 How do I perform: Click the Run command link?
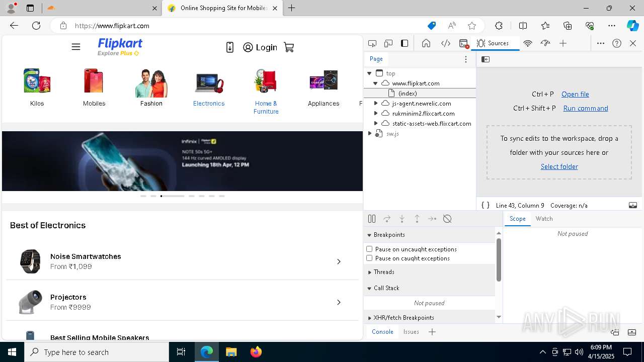pos(586,108)
